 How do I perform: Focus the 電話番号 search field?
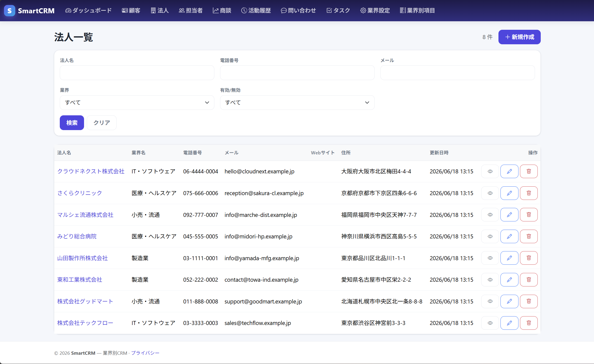297,73
